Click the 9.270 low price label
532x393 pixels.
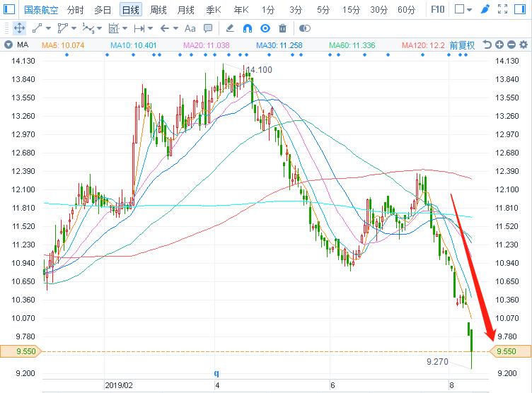(437, 362)
